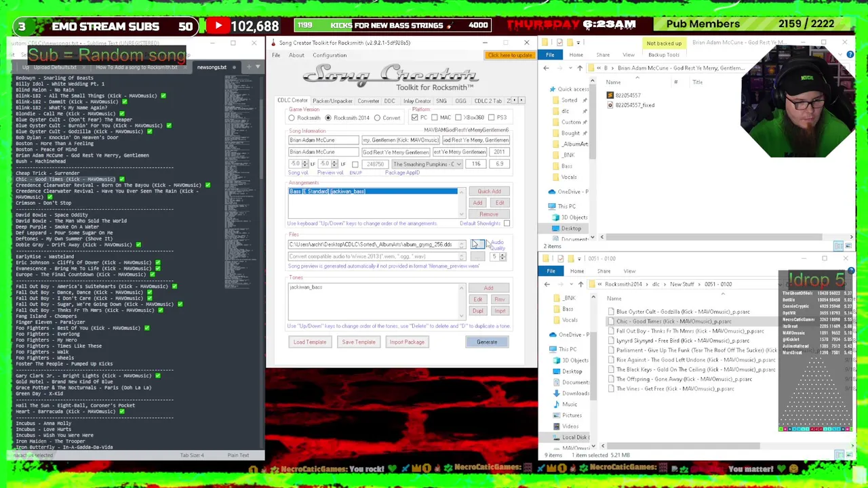
Task: Go back in the lower Explorer window
Action: tap(547, 284)
